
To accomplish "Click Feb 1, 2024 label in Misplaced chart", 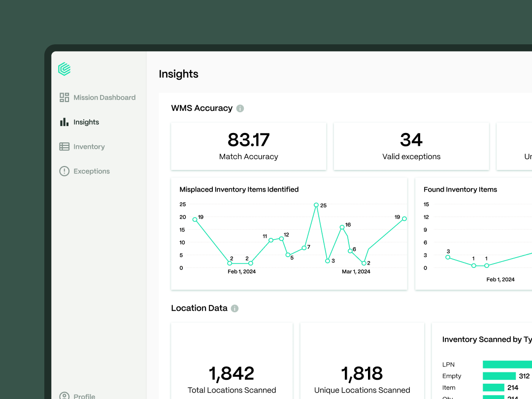I will tap(241, 271).
